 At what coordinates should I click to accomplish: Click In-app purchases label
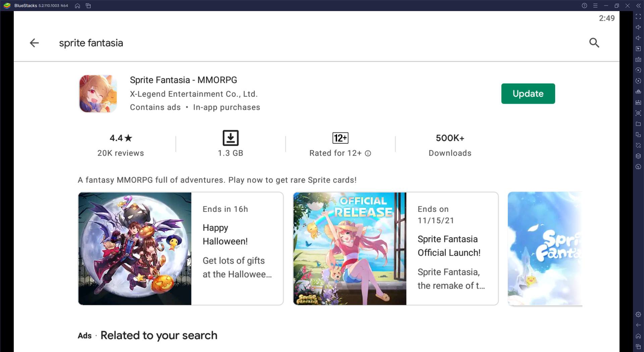pyautogui.click(x=226, y=107)
